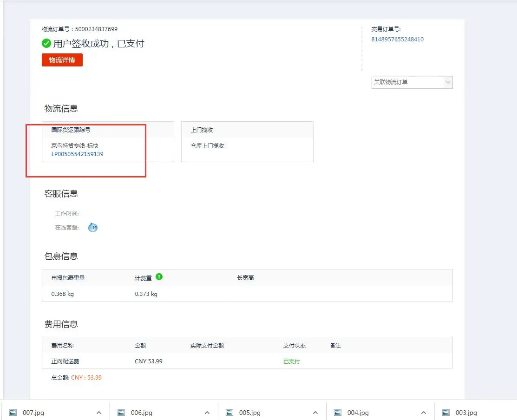
Task: Click the 工作时间 label
Action: point(67,214)
